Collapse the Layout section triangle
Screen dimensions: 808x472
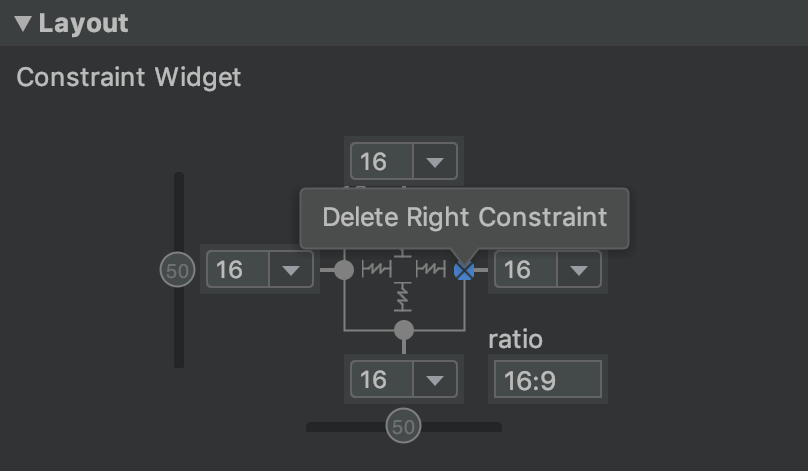pos(23,24)
